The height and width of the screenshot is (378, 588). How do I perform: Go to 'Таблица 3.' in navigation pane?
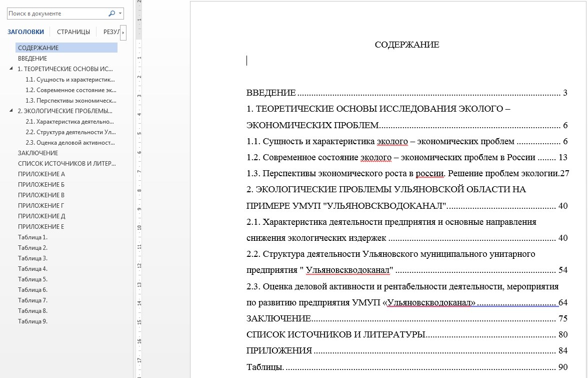point(32,258)
